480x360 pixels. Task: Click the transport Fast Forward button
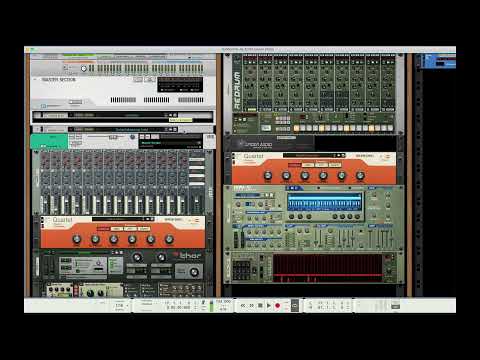(x=252, y=305)
